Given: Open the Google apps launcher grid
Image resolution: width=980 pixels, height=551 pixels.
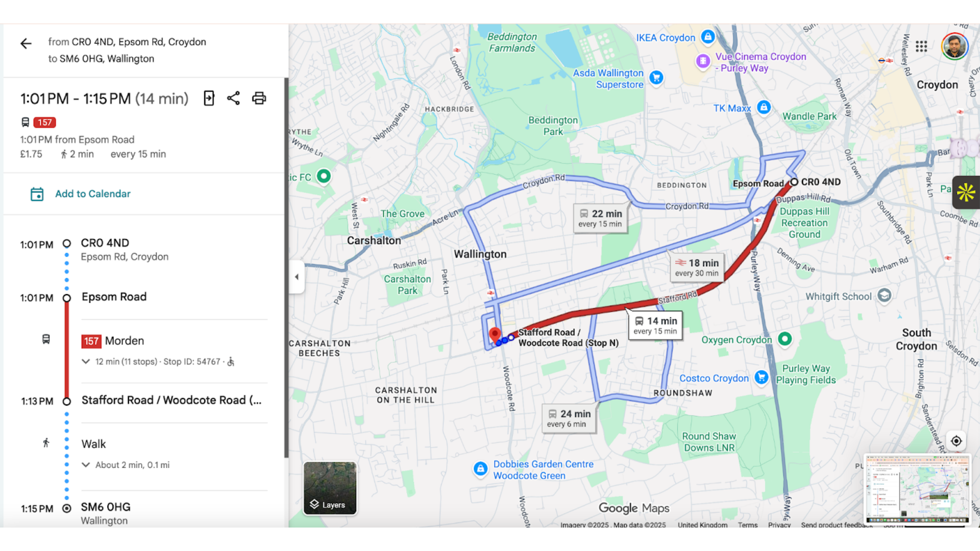Looking at the screenshot, I should point(921,46).
